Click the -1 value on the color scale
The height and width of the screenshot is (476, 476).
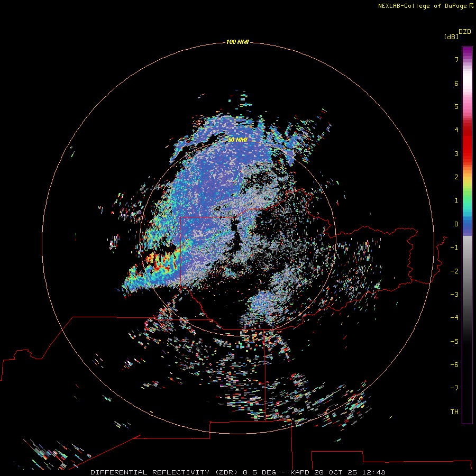coord(454,248)
